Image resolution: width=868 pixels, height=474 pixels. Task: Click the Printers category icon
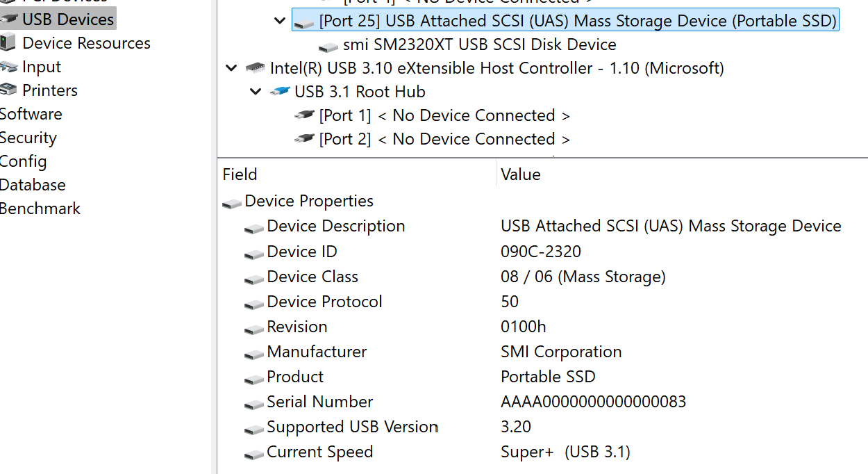point(9,90)
